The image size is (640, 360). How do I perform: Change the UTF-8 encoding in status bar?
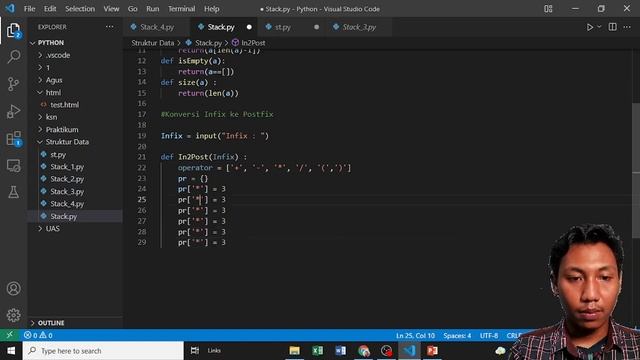(489, 336)
